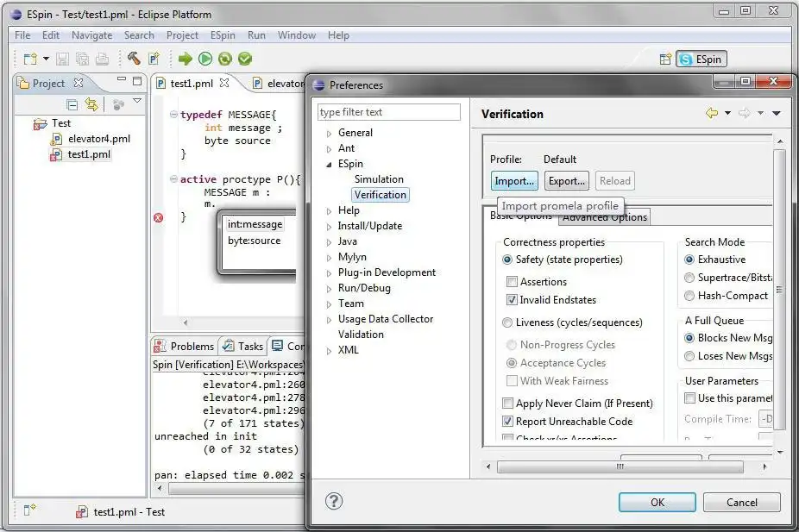This screenshot has width=799, height=532.
Task: Enable Apply Never Claim checkbox
Action: click(x=507, y=404)
